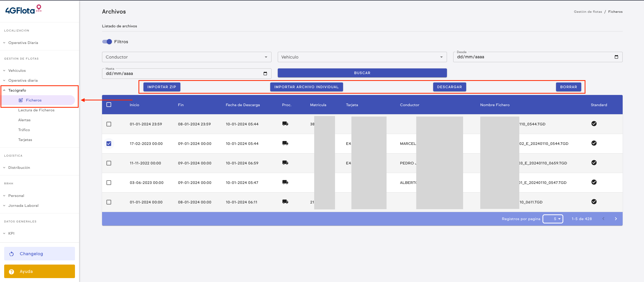Open the Vehiculo dropdown filter
The width and height of the screenshot is (644, 282).
362,57
